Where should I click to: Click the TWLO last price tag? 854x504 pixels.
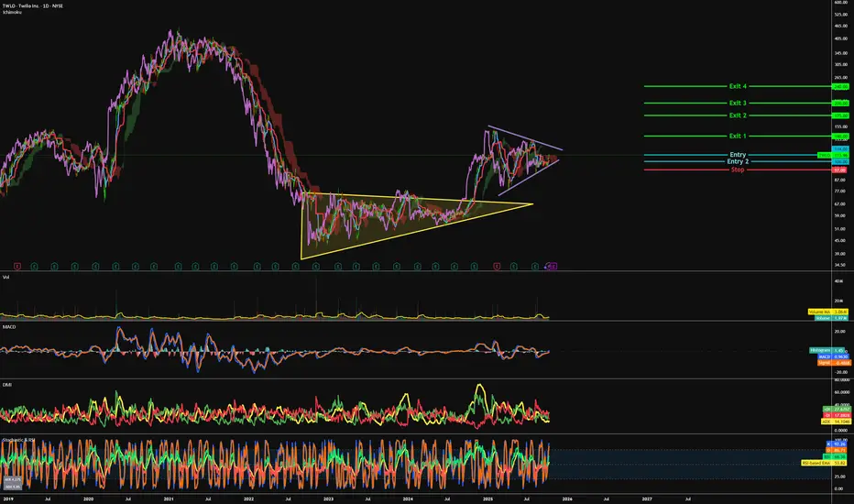[x=833, y=155]
